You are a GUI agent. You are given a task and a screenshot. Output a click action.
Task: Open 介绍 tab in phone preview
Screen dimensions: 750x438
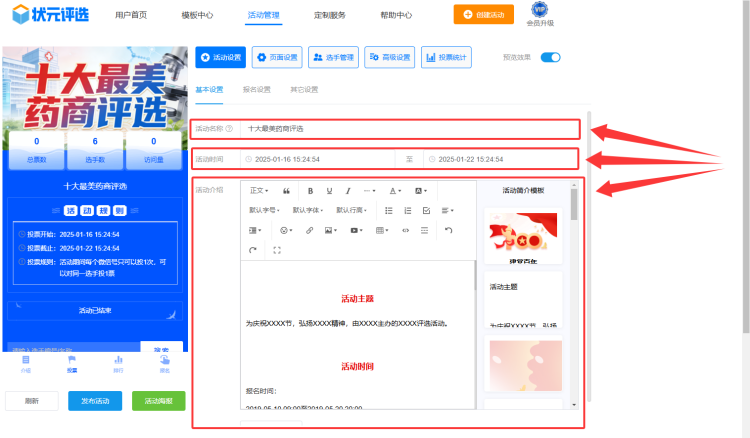click(26, 364)
